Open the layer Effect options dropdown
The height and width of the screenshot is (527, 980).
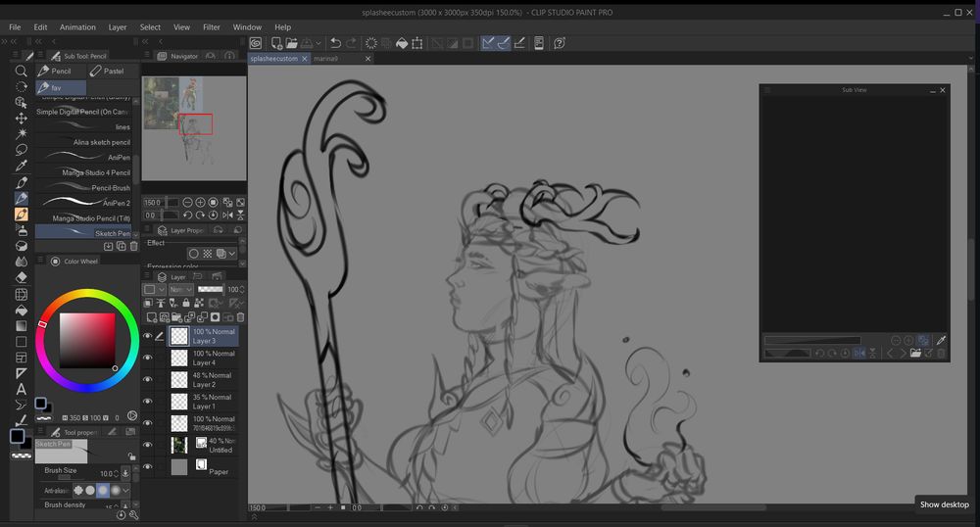point(232,254)
